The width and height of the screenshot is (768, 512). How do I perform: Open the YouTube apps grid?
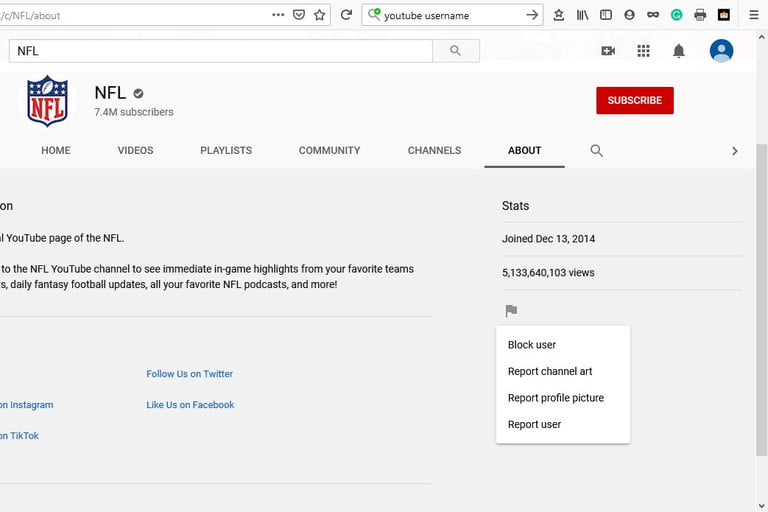[x=643, y=51]
